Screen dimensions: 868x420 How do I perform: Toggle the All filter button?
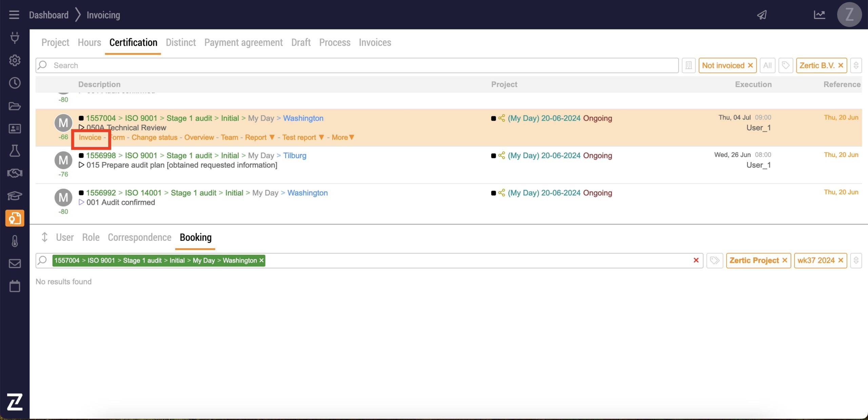point(767,65)
